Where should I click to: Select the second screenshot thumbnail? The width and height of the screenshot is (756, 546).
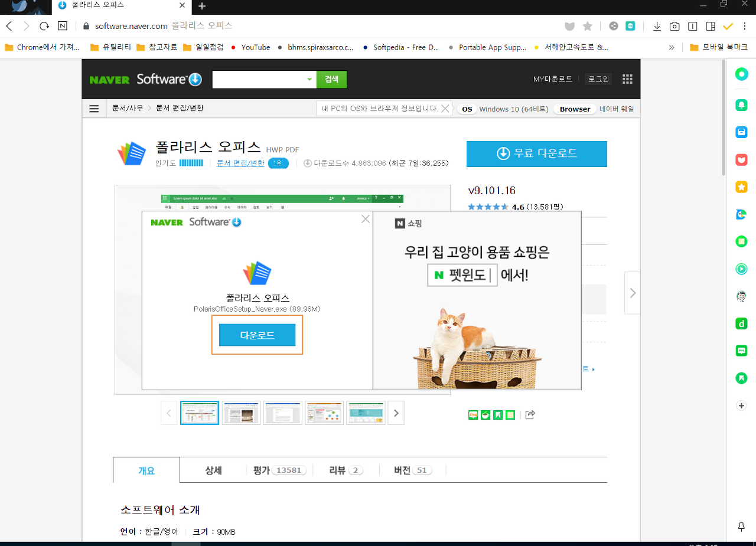pos(241,413)
